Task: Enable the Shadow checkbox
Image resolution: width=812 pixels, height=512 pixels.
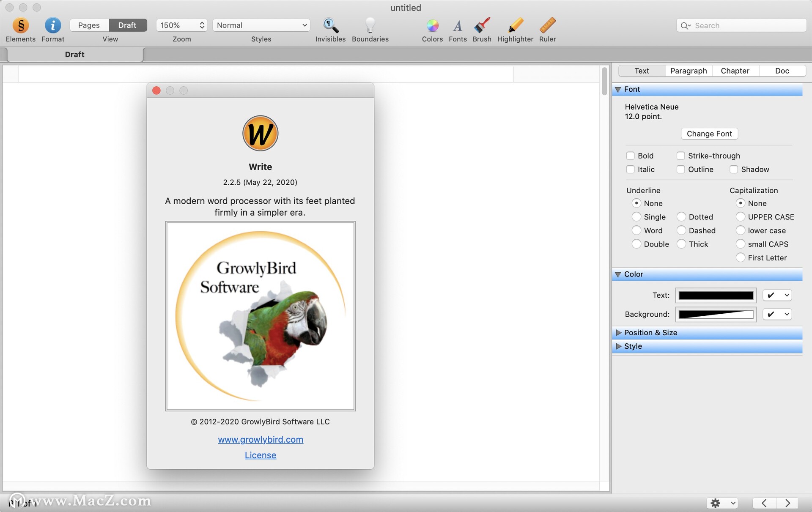Action: [734, 169]
